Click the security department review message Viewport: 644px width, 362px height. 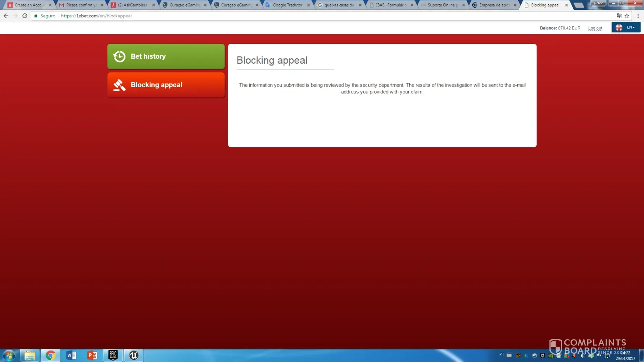tap(382, 88)
